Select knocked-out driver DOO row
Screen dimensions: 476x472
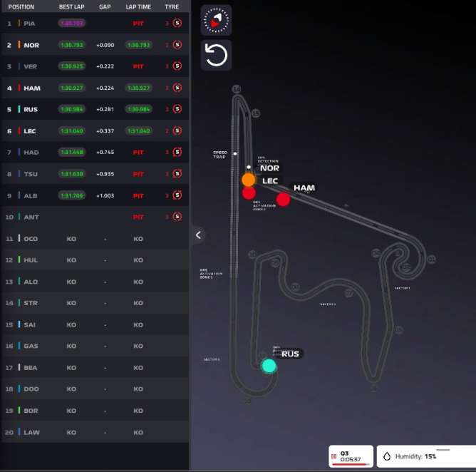point(95,389)
